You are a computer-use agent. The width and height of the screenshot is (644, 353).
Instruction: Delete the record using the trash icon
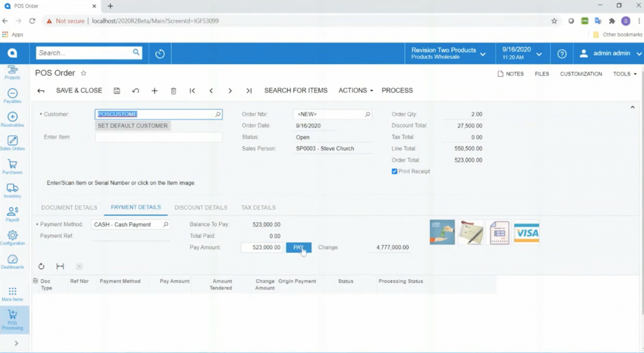tap(173, 91)
